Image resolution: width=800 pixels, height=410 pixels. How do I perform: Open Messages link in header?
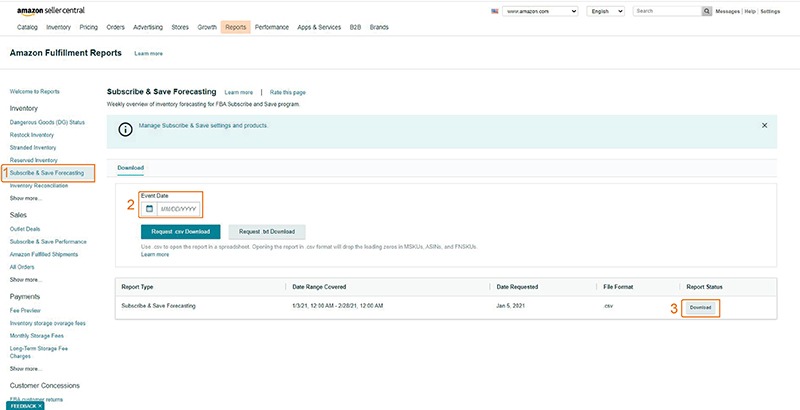click(x=728, y=11)
